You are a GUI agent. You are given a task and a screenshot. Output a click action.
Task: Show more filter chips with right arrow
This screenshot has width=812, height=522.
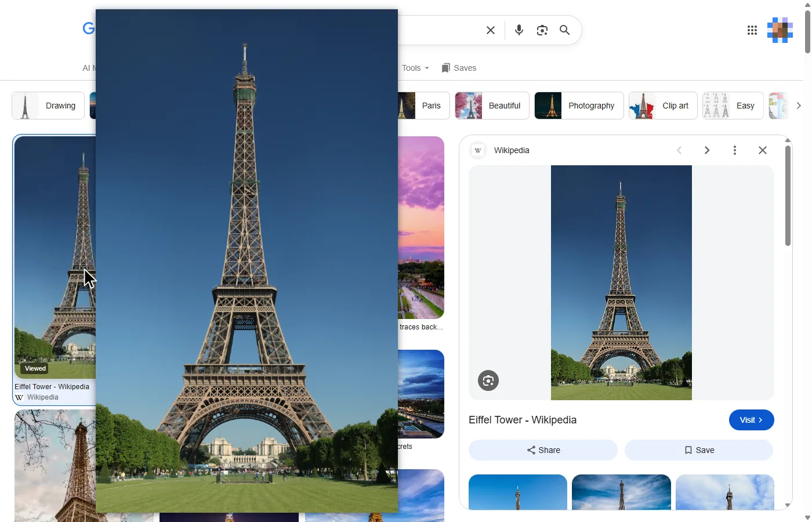tap(799, 106)
